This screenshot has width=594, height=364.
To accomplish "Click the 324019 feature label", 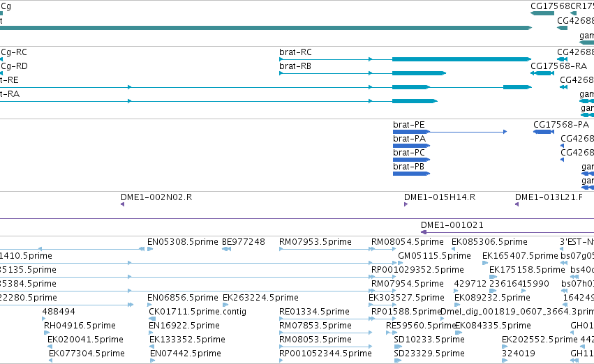I will pyautogui.click(x=518, y=354).
